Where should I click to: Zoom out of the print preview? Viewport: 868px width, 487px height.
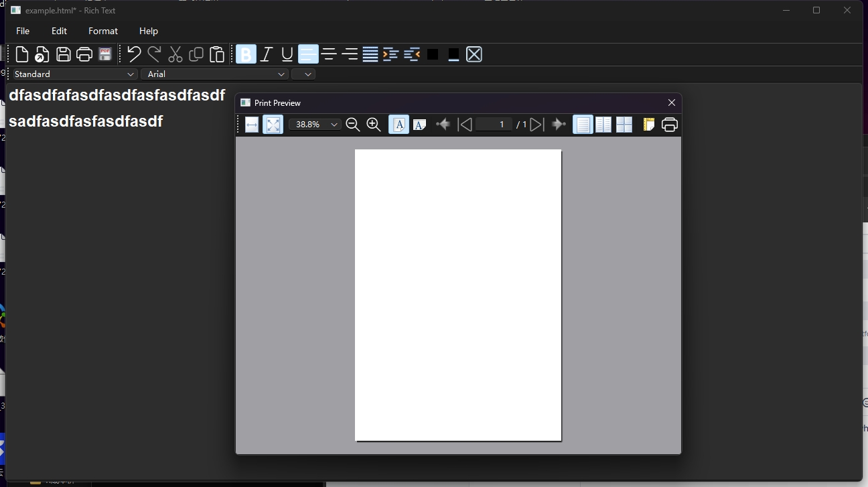[x=353, y=125]
